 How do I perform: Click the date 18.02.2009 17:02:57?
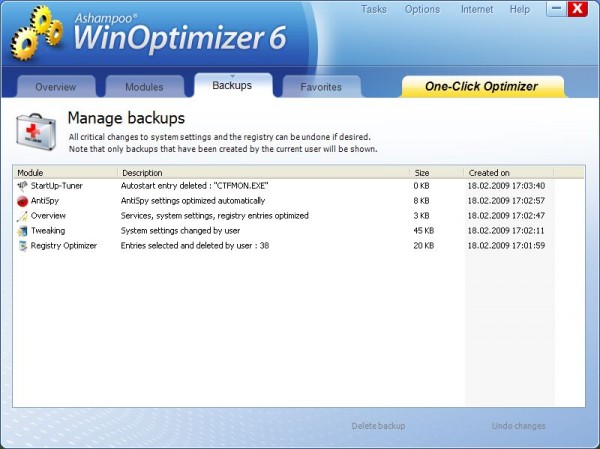tap(506, 201)
